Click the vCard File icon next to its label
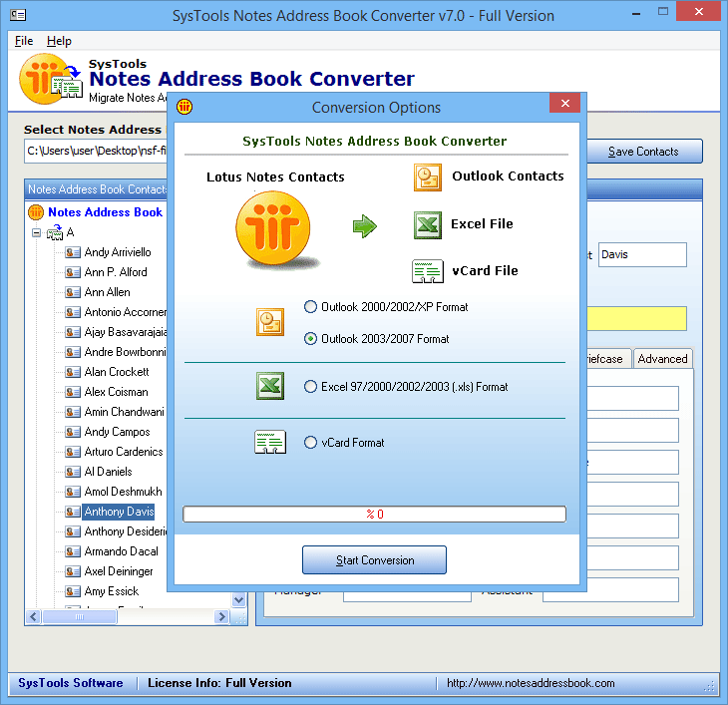 [427, 271]
